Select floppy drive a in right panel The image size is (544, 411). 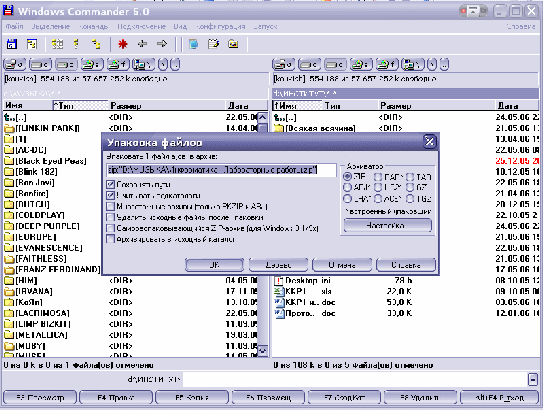(x=284, y=64)
